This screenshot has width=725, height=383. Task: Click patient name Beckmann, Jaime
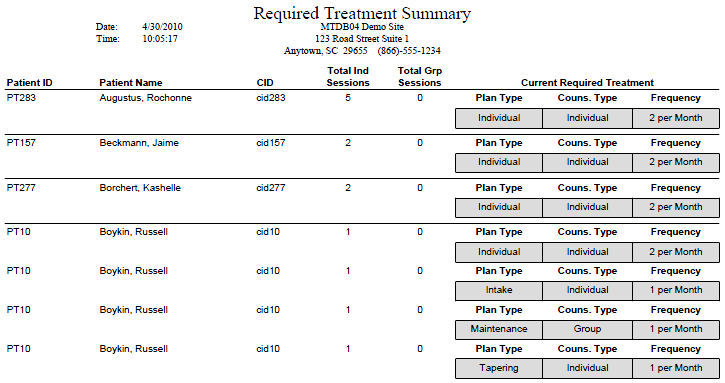[x=139, y=142]
